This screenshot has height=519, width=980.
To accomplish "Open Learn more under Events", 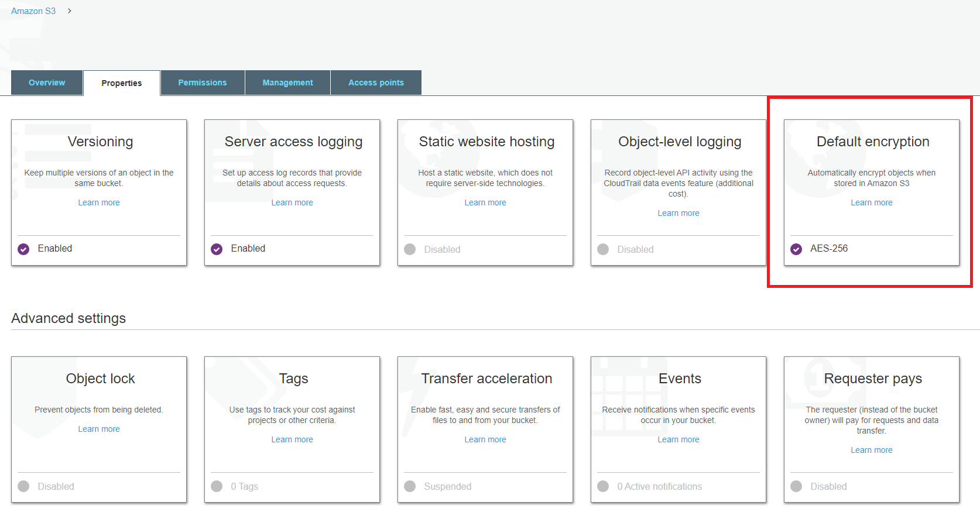I will point(679,439).
